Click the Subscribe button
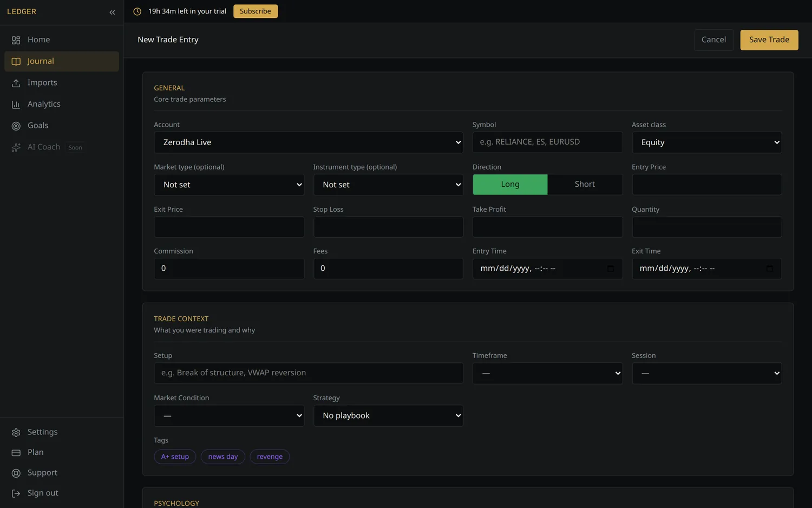 [x=256, y=11]
